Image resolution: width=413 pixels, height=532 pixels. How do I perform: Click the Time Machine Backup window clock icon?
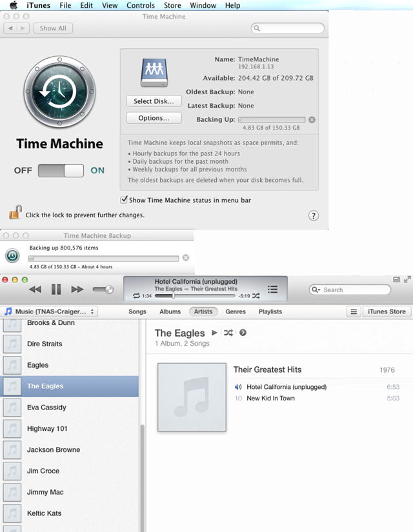12,256
